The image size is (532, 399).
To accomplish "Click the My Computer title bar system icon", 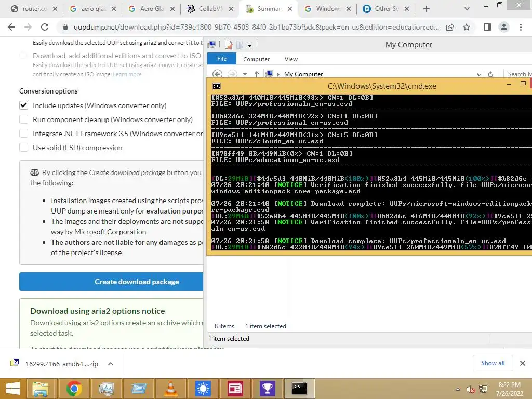I will pyautogui.click(x=212, y=45).
